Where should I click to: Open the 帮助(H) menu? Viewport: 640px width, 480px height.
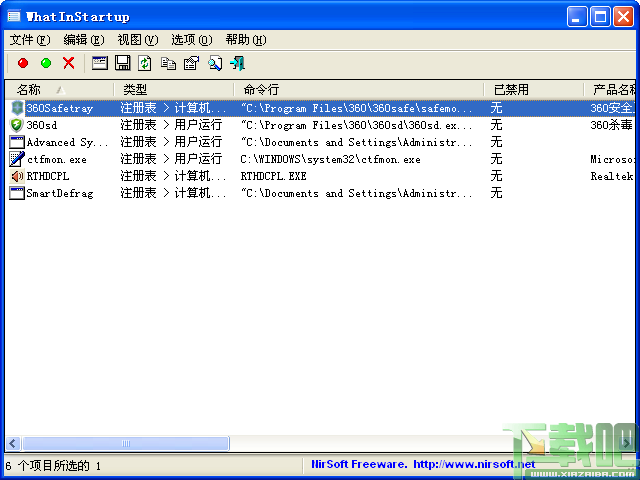(246, 40)
